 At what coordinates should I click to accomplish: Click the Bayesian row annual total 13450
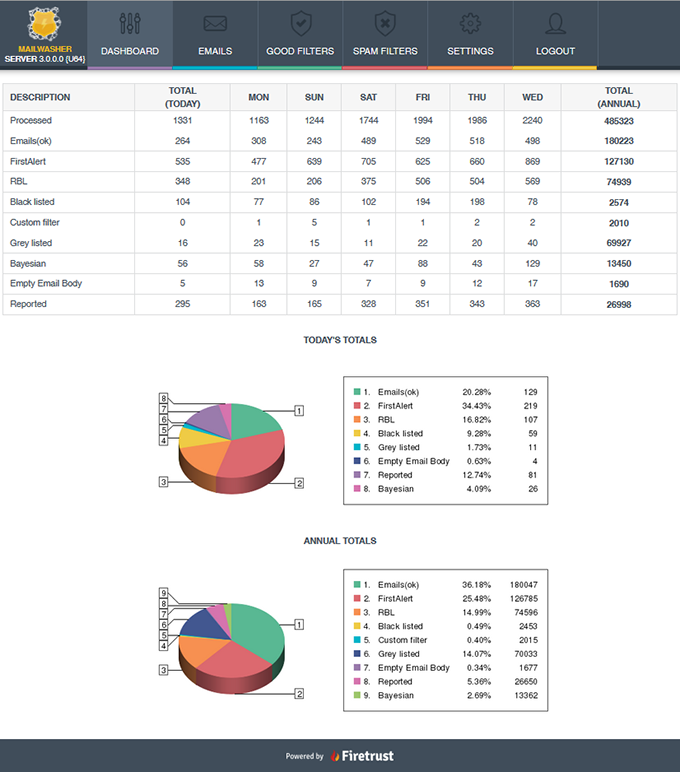click(x=619, y=263)
